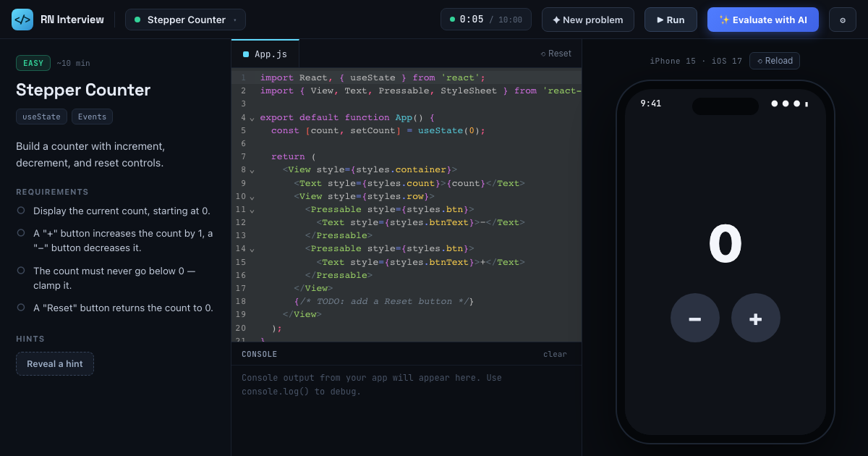Select the App.js file tab
This screenshot has width=868, height=456.
tap(265, 54)
